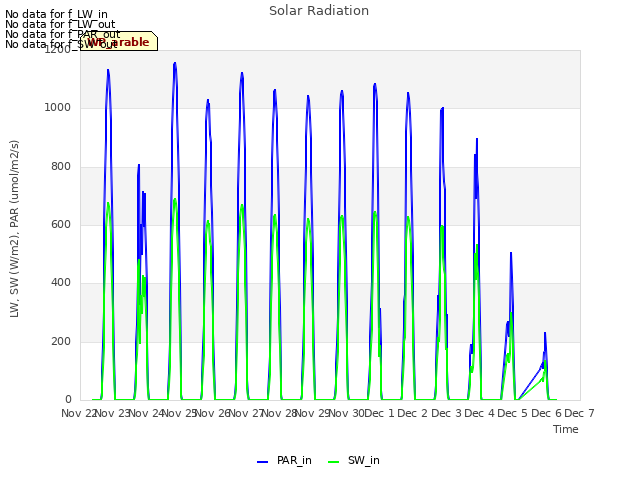Click the small PAR_in peak near Dec 5
The image size is (640, 480).
544,333
